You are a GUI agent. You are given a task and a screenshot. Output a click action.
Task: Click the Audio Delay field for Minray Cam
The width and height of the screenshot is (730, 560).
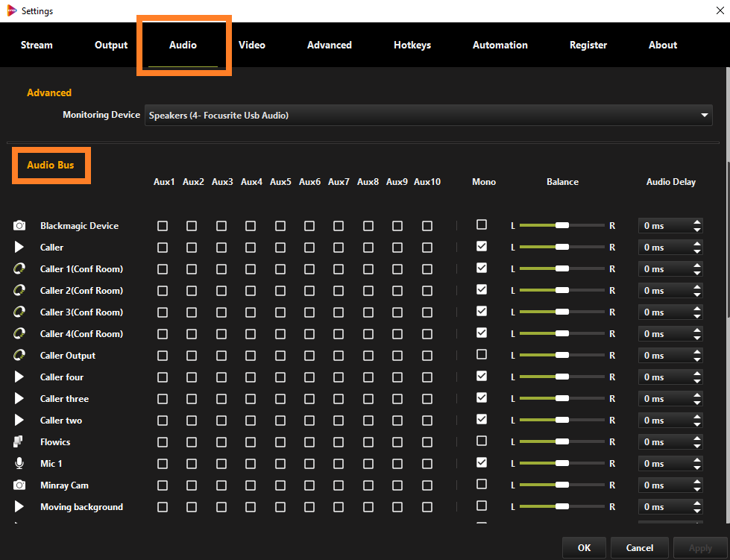(670, 485)
